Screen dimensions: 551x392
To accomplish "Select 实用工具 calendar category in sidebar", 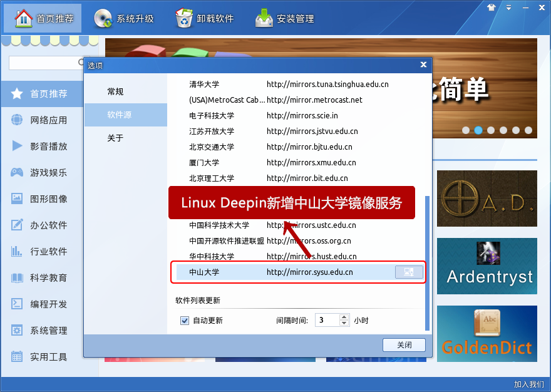I will [x=42, y=357].
